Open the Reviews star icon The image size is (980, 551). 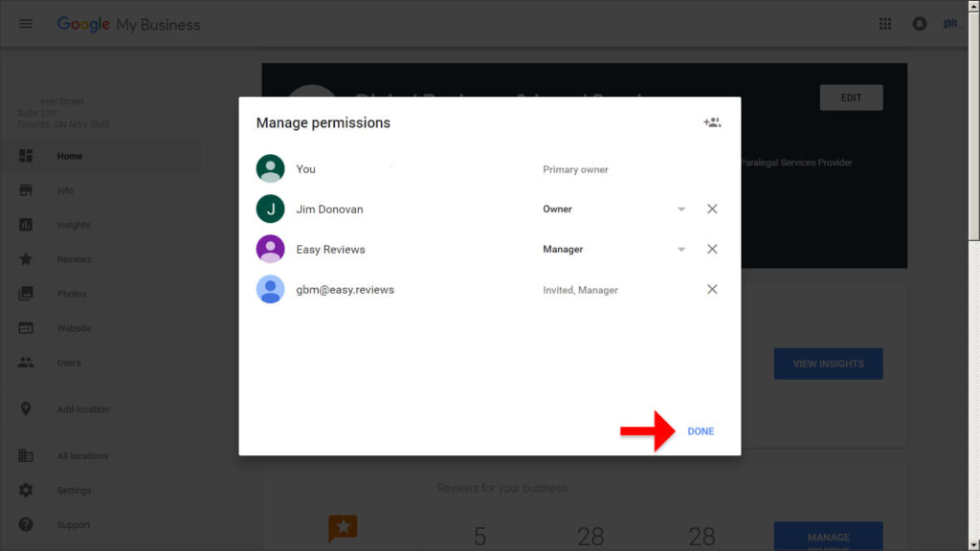26,258
